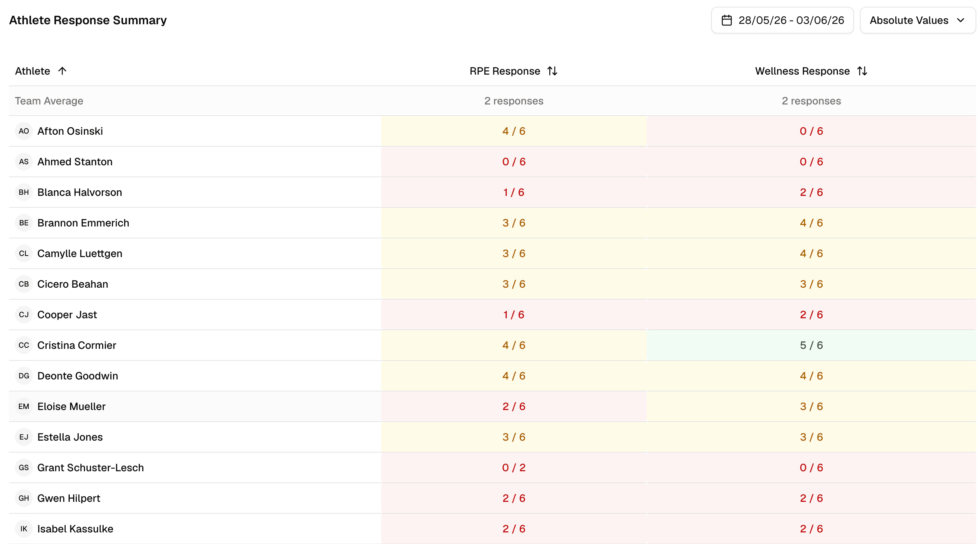Image resolution: width=980 pixels, height=544 pixels.
Task: Open the Absolute Values dropdown
Action: click(x=917, y=20)
